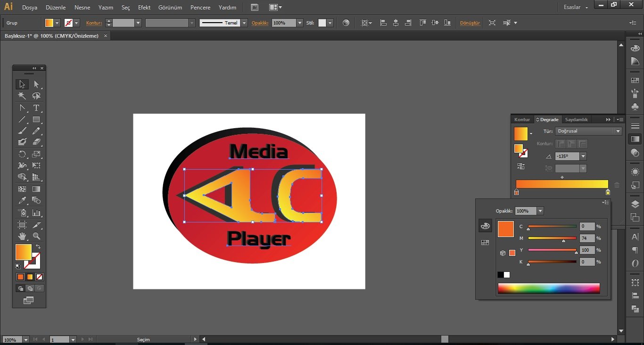Click the orange gradient stop on left

click(517, 192)
